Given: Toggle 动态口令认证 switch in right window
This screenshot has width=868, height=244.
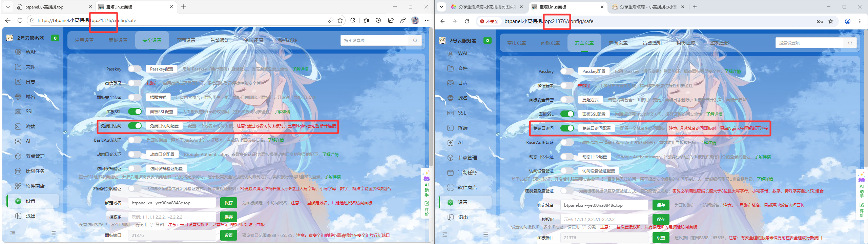Looking at the screenshot, I should 567,157.
